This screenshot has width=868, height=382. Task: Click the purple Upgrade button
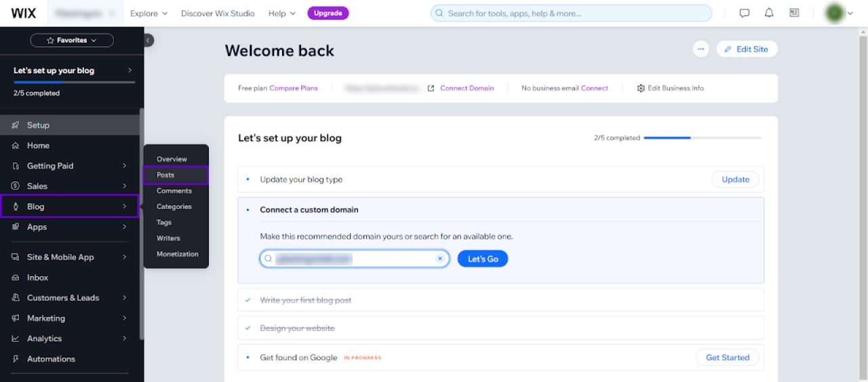[x=328, y=13]
